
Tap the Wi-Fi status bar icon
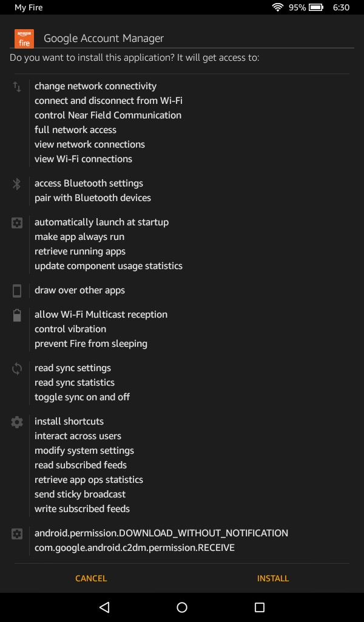click(x=278, y=7)
